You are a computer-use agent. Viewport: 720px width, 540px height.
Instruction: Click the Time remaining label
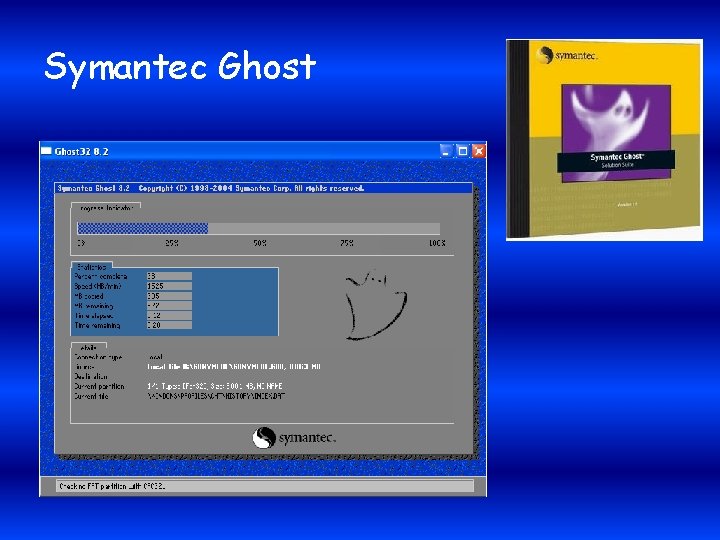coord(97,325)
